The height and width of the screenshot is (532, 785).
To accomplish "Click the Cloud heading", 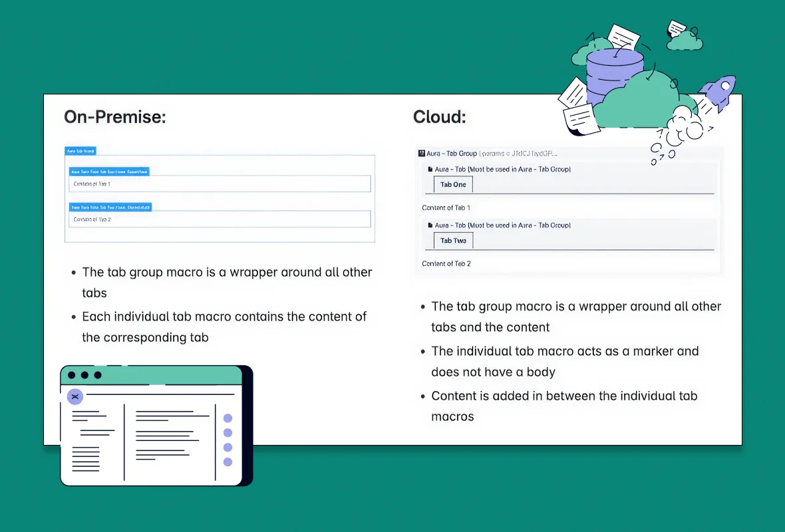I will [x=439, y=117].
